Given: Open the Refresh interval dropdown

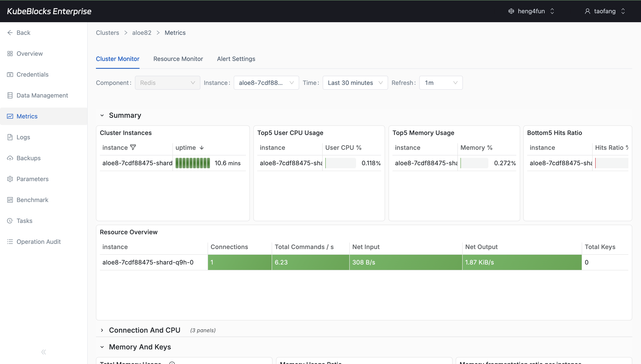Looking at the screenshot, I should 440,83.
